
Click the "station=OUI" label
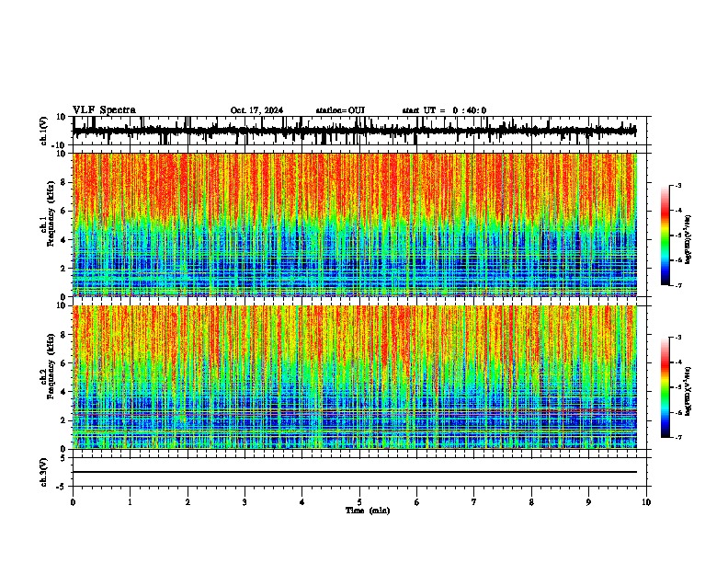(x=340, y=110)
